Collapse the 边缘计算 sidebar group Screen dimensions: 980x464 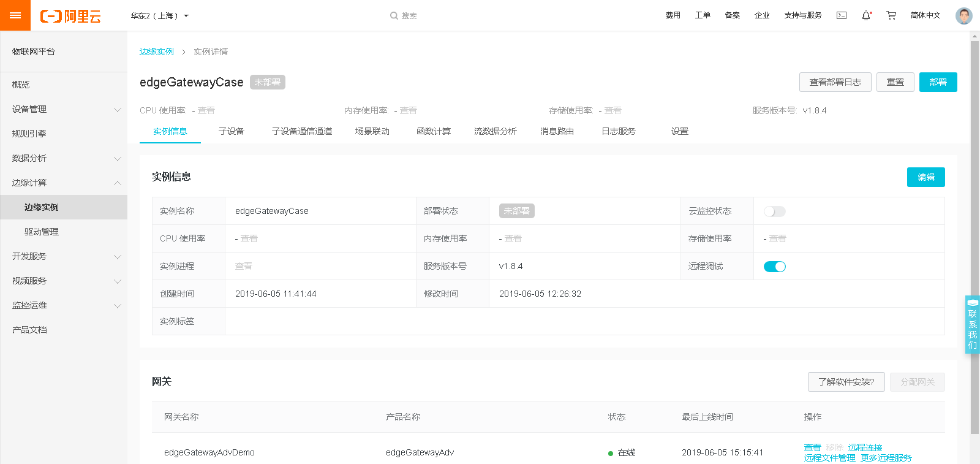[64, 183]
